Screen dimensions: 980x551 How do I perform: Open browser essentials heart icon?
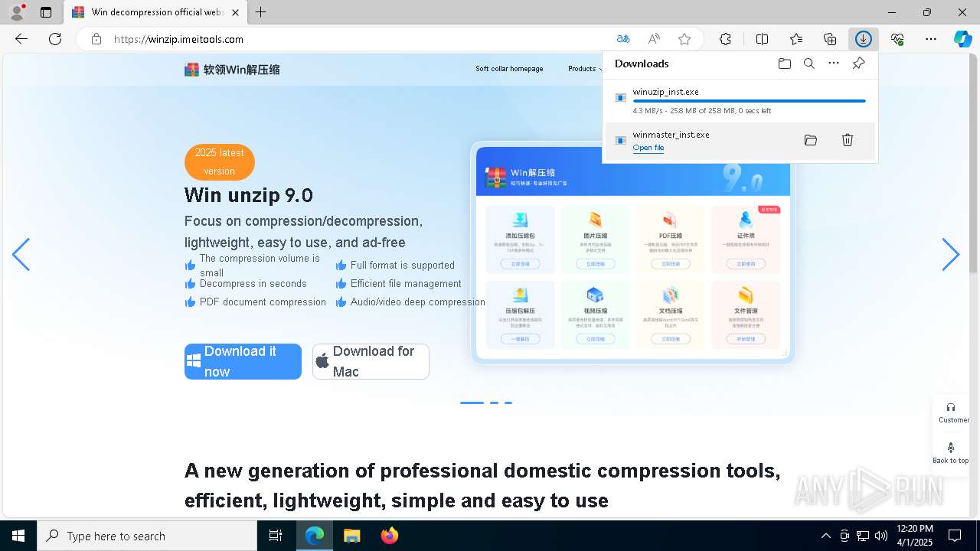(897, 39)
